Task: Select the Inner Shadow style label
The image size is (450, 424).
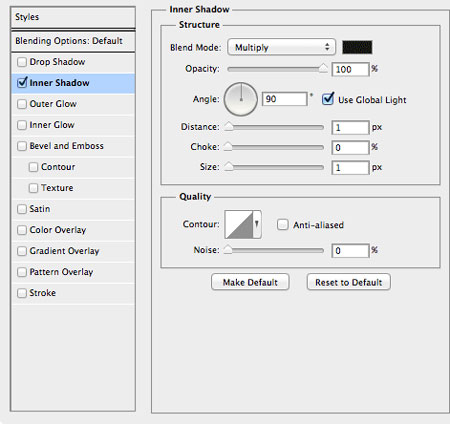Action: pos(59,83)
